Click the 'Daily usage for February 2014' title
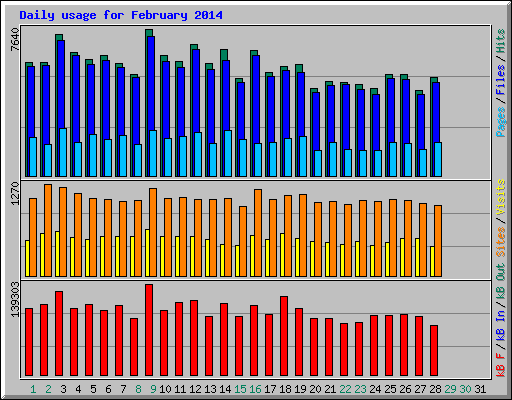512x400 pixels. [x=121, y=15]
